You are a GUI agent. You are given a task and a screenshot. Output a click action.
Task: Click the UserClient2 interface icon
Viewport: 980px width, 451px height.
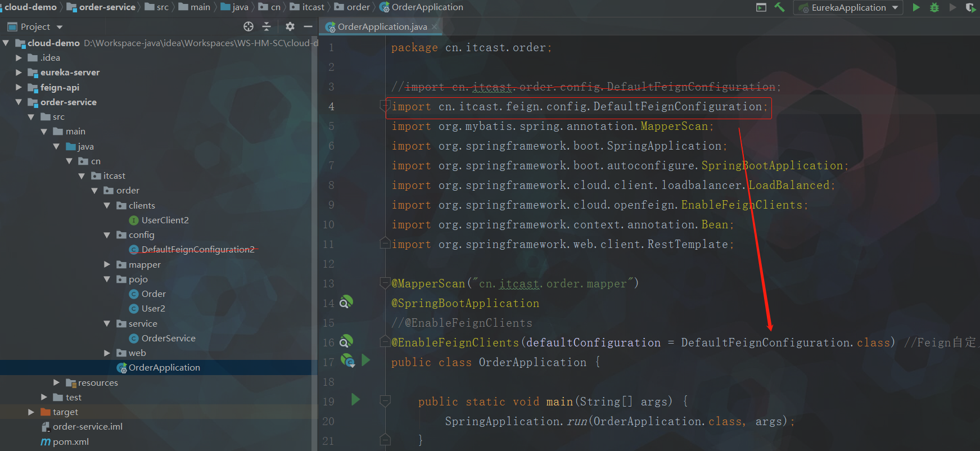click(x=134, y=220)
